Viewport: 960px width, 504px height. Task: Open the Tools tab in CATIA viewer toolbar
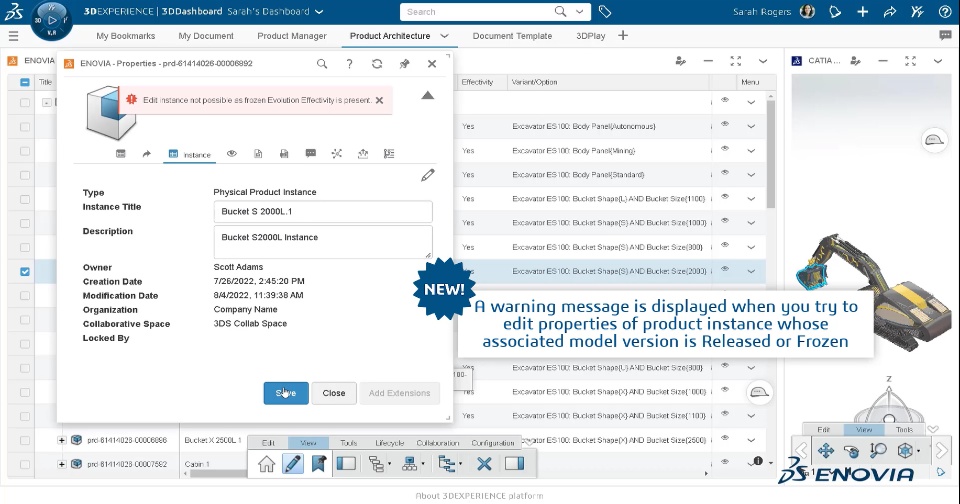point(904,430)
